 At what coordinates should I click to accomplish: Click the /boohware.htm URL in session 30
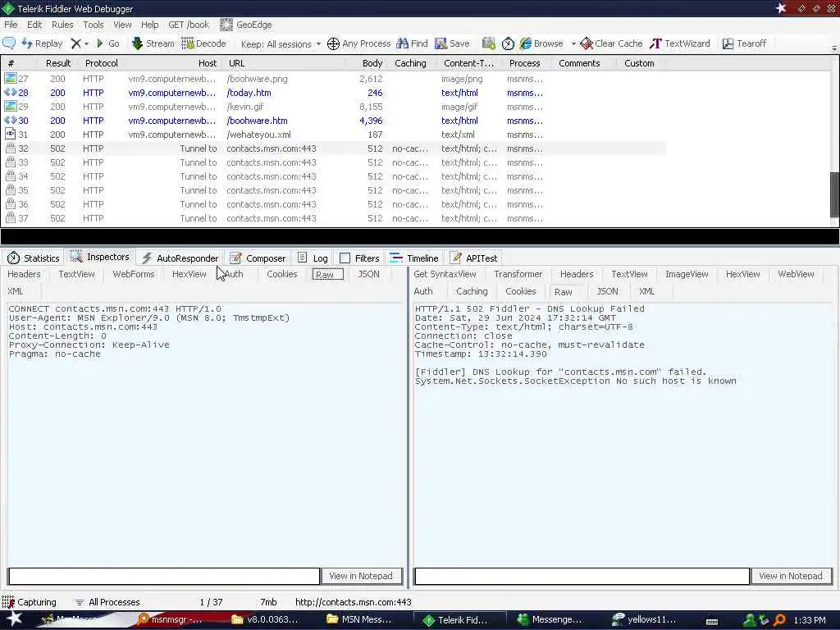[x=257, y=121]
